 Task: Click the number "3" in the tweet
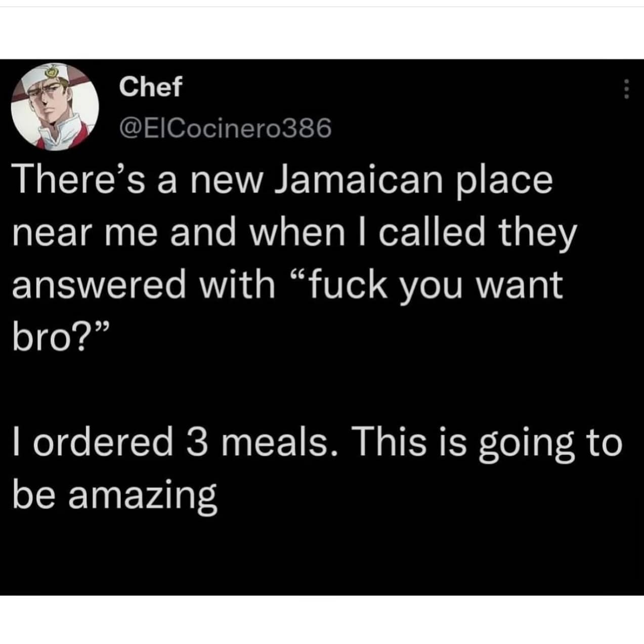[x=197, y=440]
